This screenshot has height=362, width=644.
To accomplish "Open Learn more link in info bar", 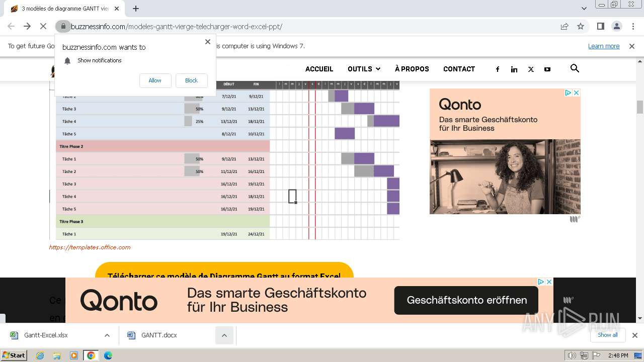I will 604,46.
